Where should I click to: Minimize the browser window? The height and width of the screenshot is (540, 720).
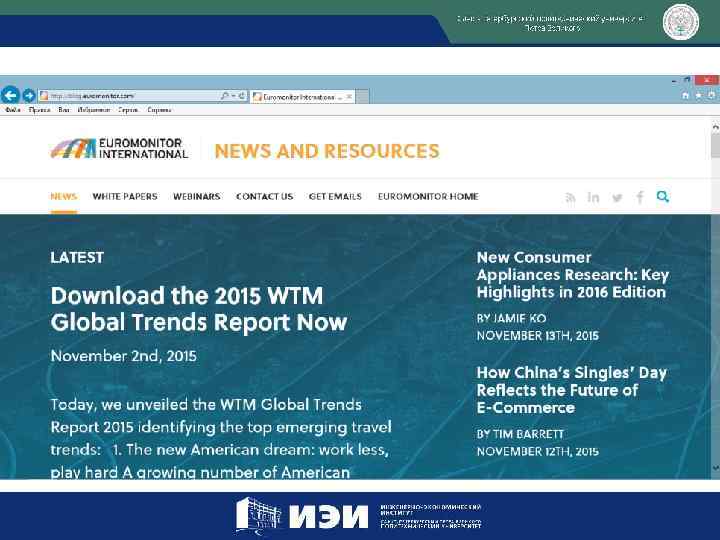pyautogui.click(x=674, y=80)
